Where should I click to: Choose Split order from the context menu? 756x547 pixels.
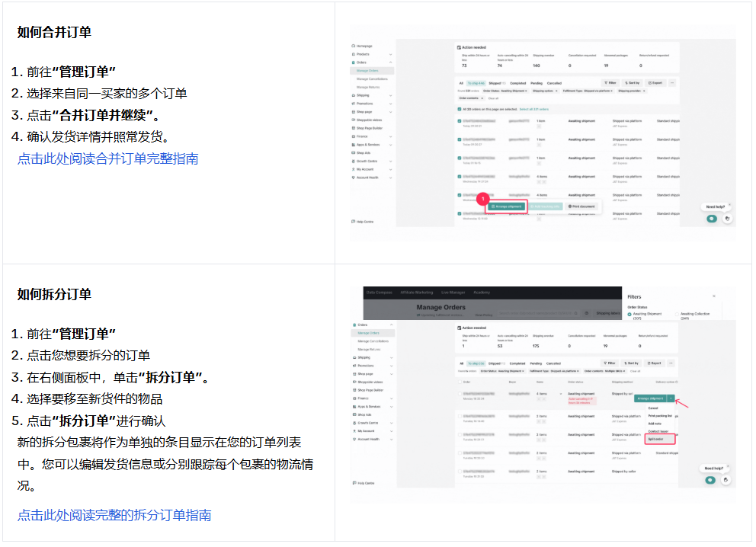point(655,439)
